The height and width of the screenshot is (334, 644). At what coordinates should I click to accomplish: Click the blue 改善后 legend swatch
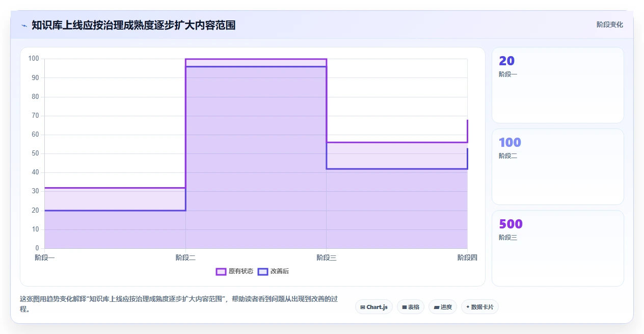coord(262,271)
